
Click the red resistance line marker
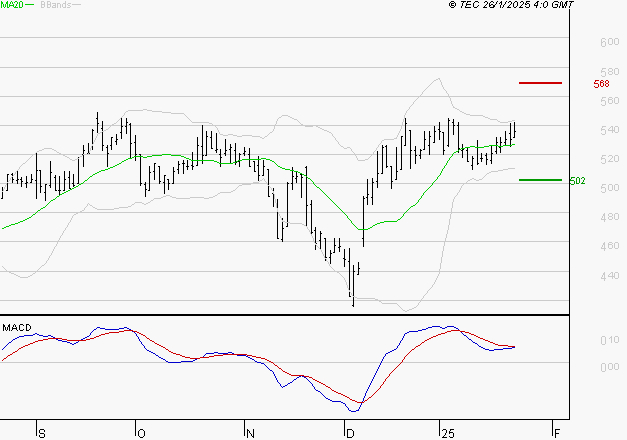(x=540, y=83)
